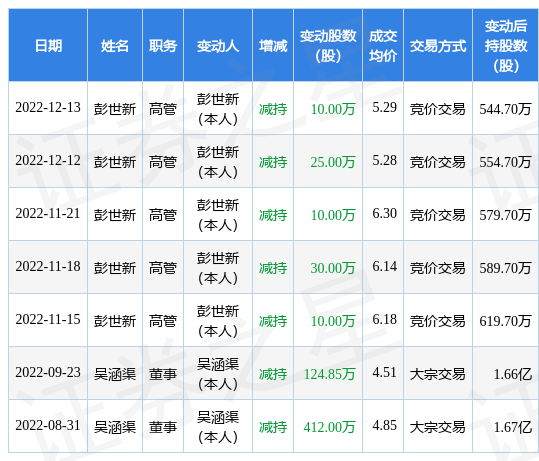Click the 姓名 column header
The width and height of the screenshot is (539, 461).
tap(115, 46)
